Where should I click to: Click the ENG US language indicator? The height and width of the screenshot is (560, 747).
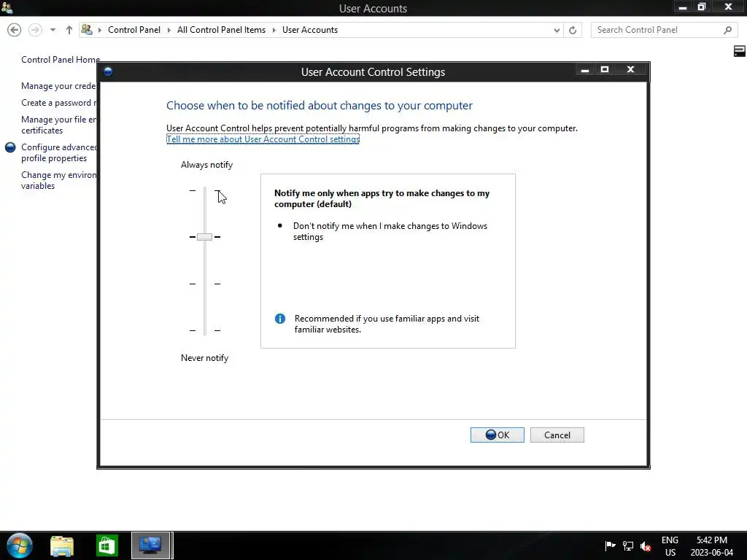pyautogui.click(x=670, y=546)
